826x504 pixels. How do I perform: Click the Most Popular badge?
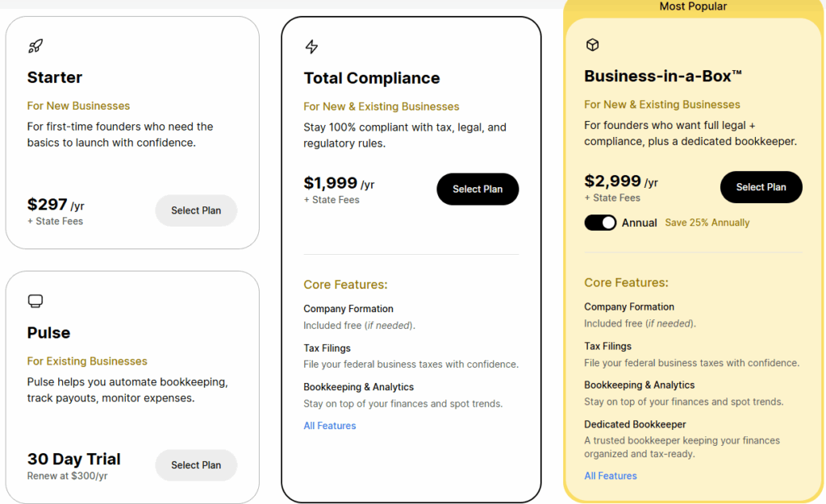(693, 6)
